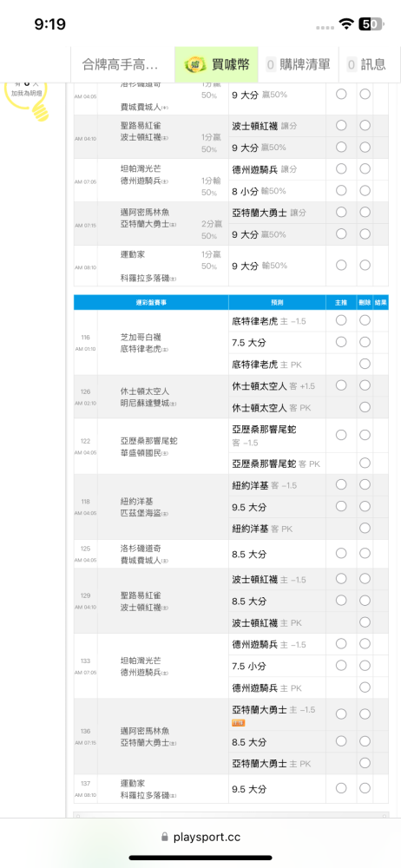The image size is (401, 868).
Task: Tap the 買噱幣 coin icon
Action: [195, 64]
